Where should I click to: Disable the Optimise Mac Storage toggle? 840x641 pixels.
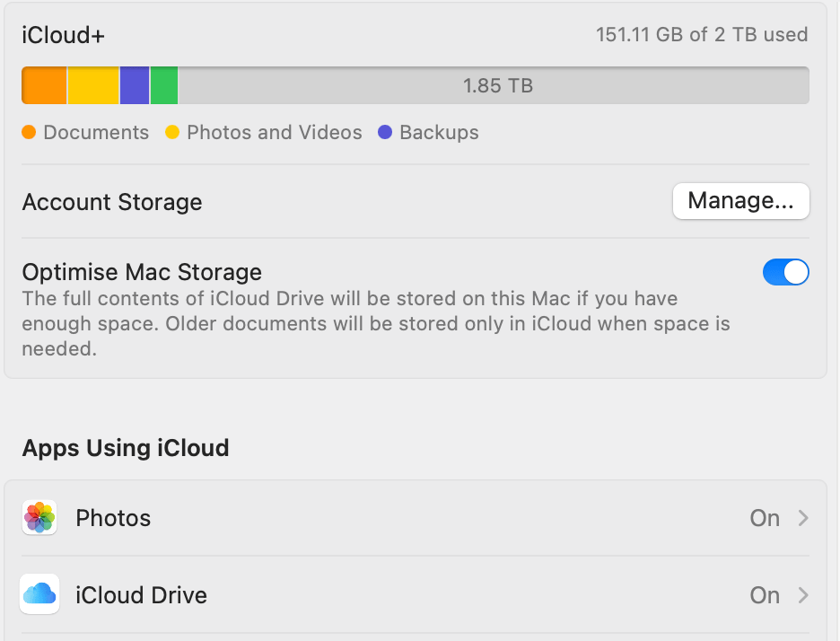(786, 272)
